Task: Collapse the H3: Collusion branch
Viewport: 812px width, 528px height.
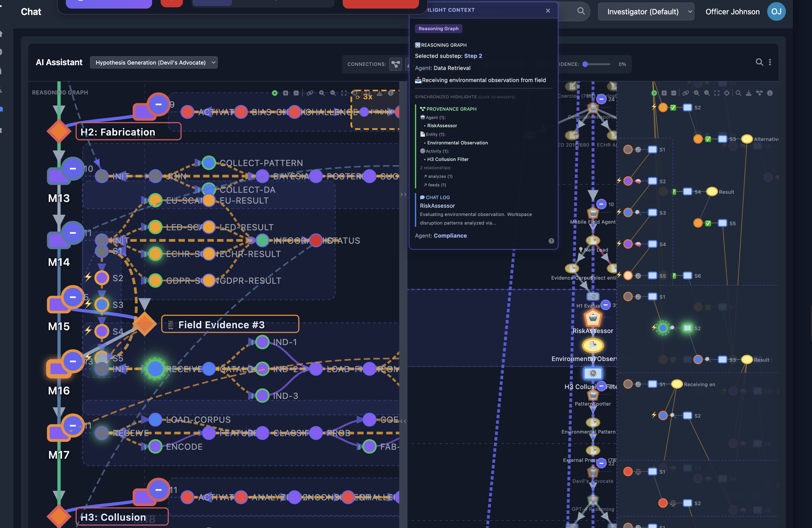Action: (158, 490)
